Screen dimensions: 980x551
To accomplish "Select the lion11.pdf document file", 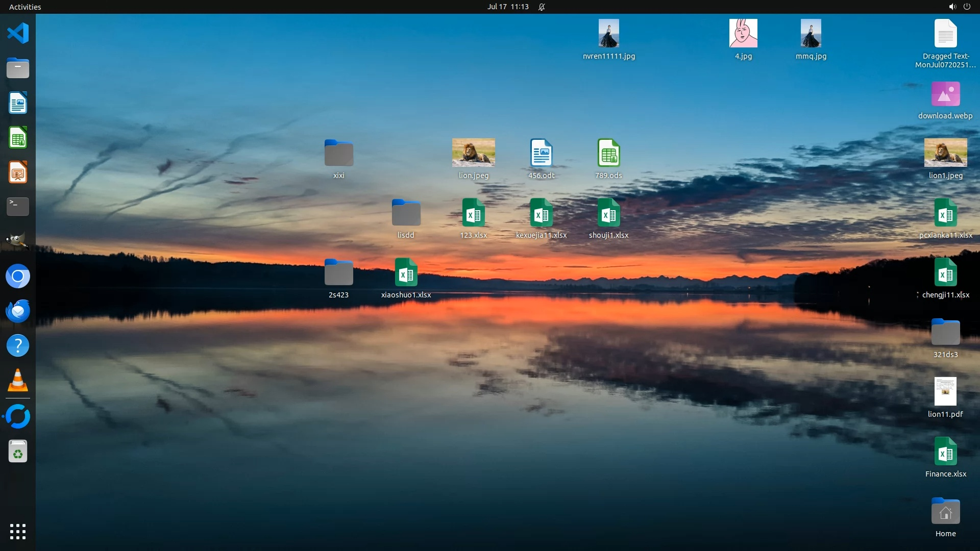I will coord(945,392).
